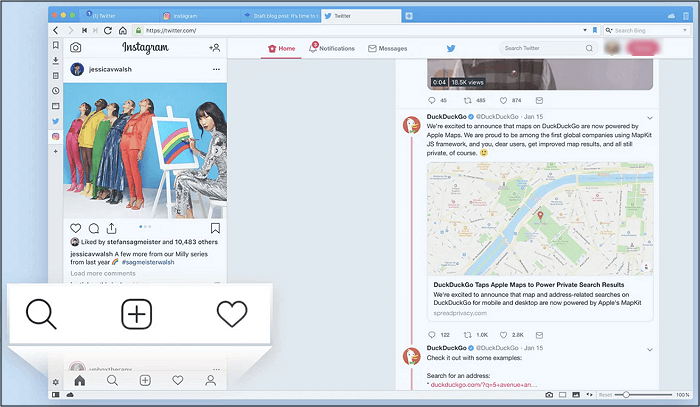Open the History panel clock icon
Viewport: 700px width, 407px height.
pyautogui.click(x=55, y=91)
